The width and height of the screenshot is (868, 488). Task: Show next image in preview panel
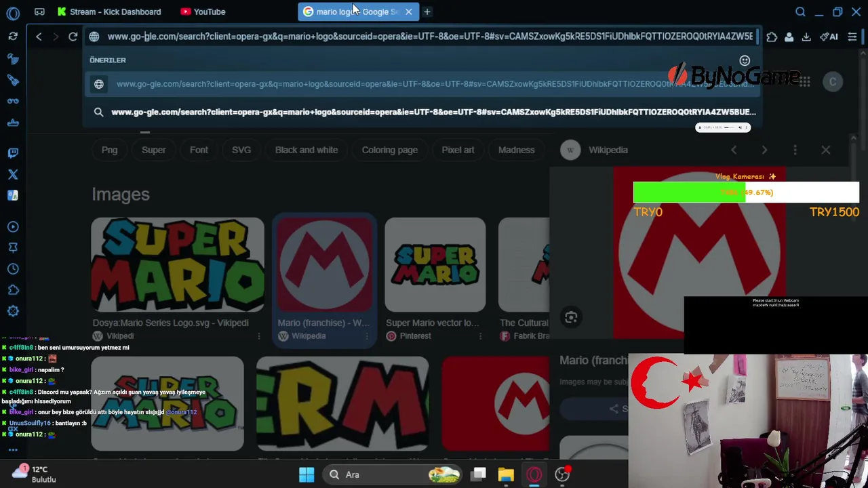click(764, 150)
